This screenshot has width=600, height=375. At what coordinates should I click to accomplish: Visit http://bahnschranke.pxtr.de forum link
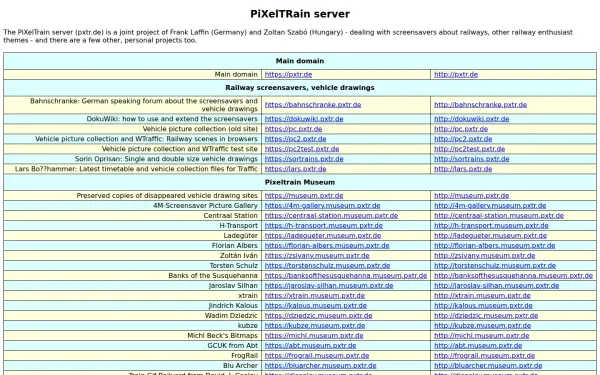(x=480, y=105)
